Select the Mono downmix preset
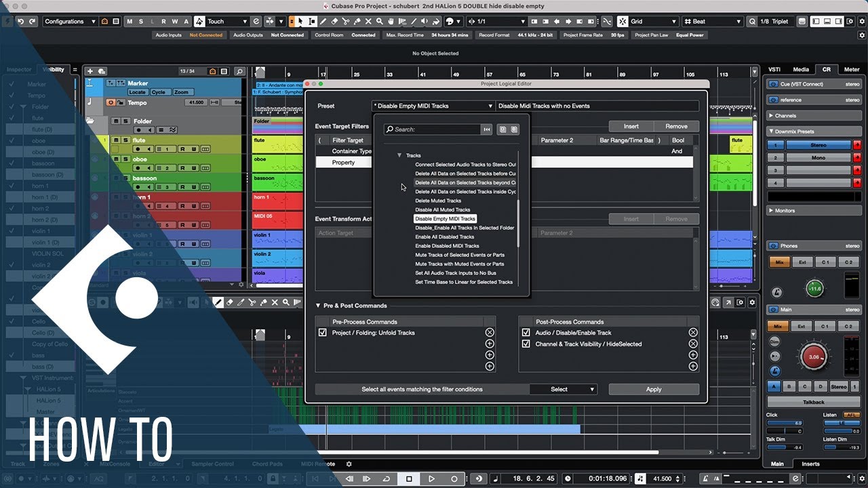The height and width of the screenshot is (488, 868). (x=818, y=157)
